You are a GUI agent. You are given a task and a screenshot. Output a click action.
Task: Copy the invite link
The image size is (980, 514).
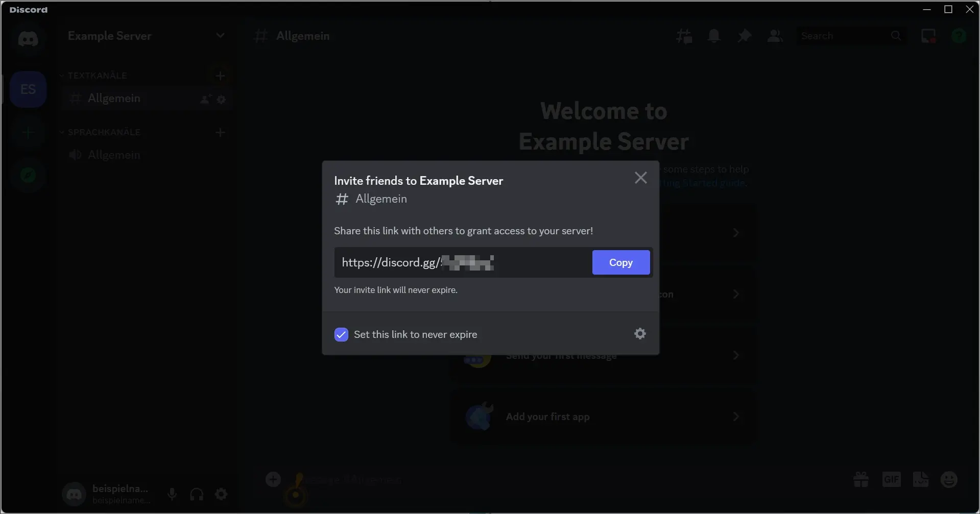coord(620,262)
